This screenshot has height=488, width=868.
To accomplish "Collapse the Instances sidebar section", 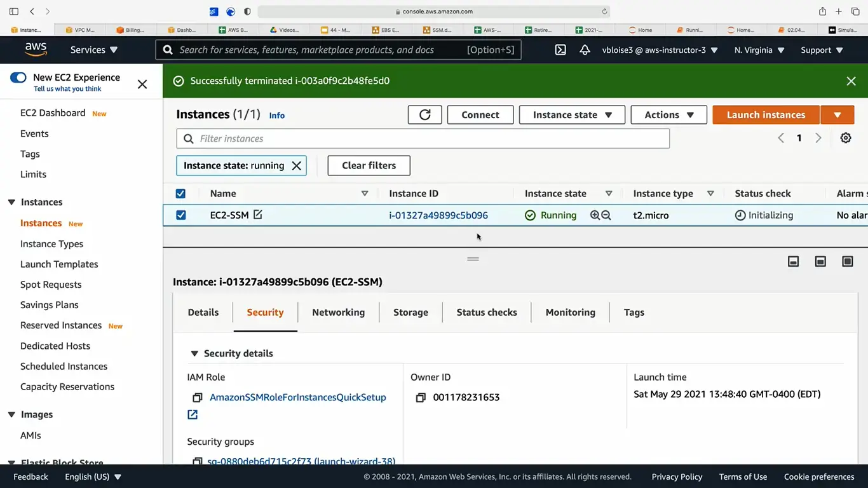I will click(x=11, y=202).
